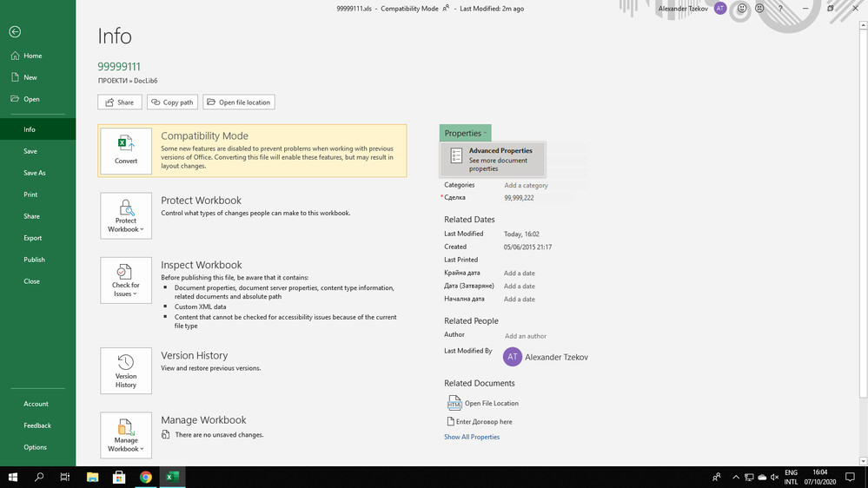The height and width of the screenshot is (488, 868).
Task: Click the People icon in the taskbar tray
Action: tap(717, 477)
